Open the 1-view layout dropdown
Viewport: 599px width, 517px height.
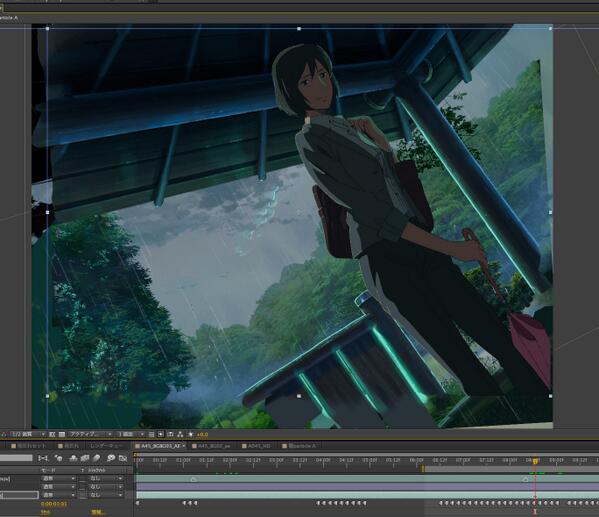[130, 434]
